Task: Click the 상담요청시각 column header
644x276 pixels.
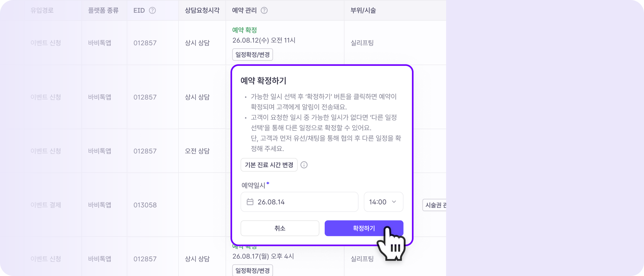Action: [x=202, y=10]
